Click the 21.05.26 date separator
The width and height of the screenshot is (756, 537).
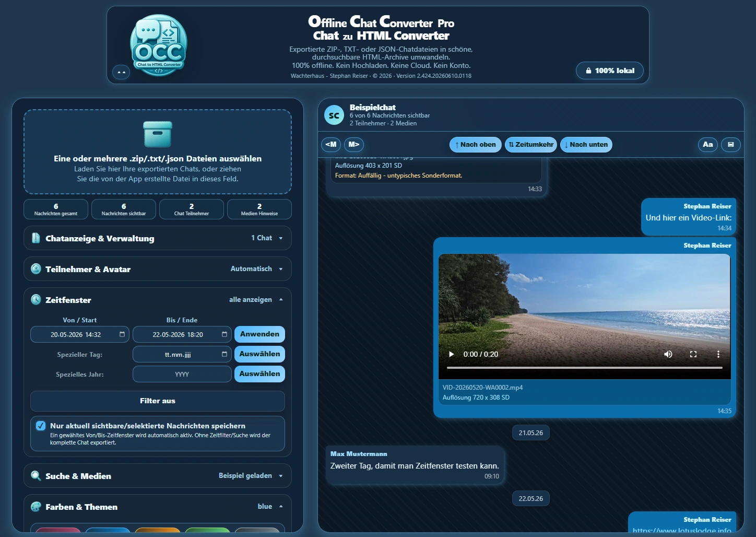point(531,433)
